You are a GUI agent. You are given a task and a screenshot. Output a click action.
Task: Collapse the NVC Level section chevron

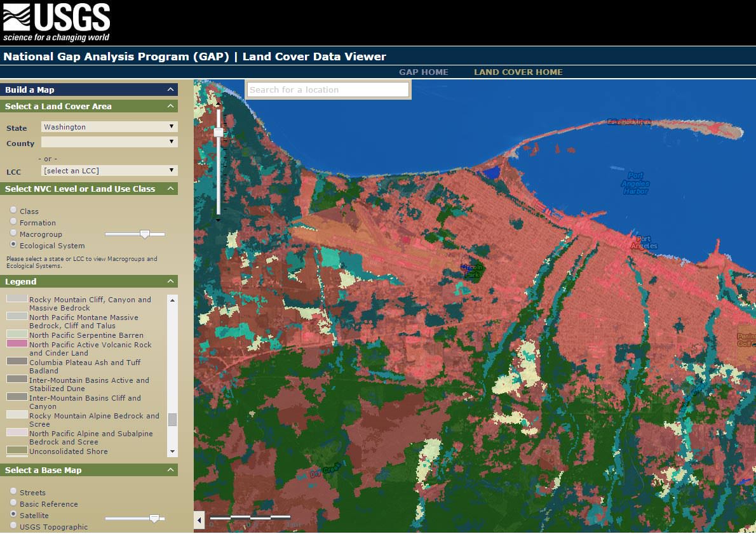(170, 189)
